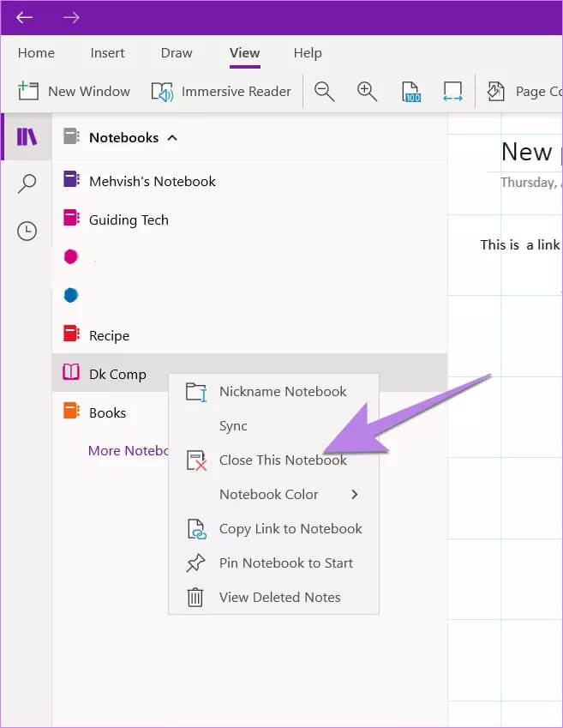The image size is (563, 728).
Task: Click the Notebooks library icon in sidebar
Action: coord(27,137)
